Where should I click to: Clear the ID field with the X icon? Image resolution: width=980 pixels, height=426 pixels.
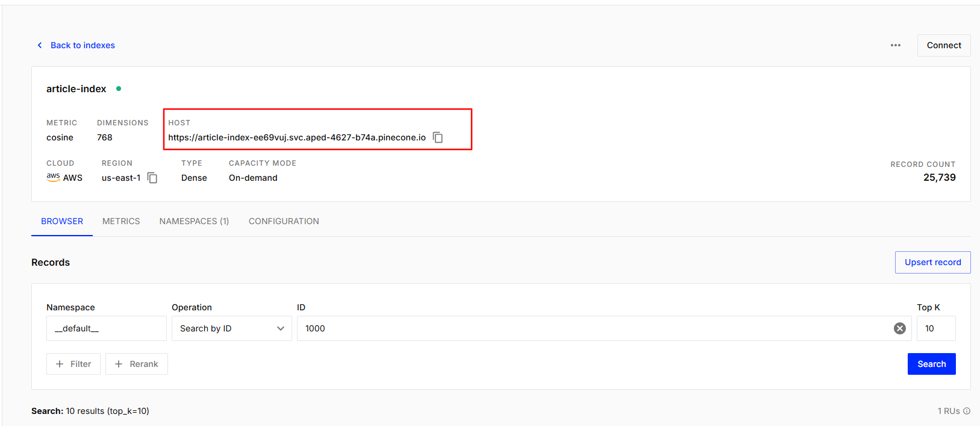pyautogui.click(x=899, y=328)
